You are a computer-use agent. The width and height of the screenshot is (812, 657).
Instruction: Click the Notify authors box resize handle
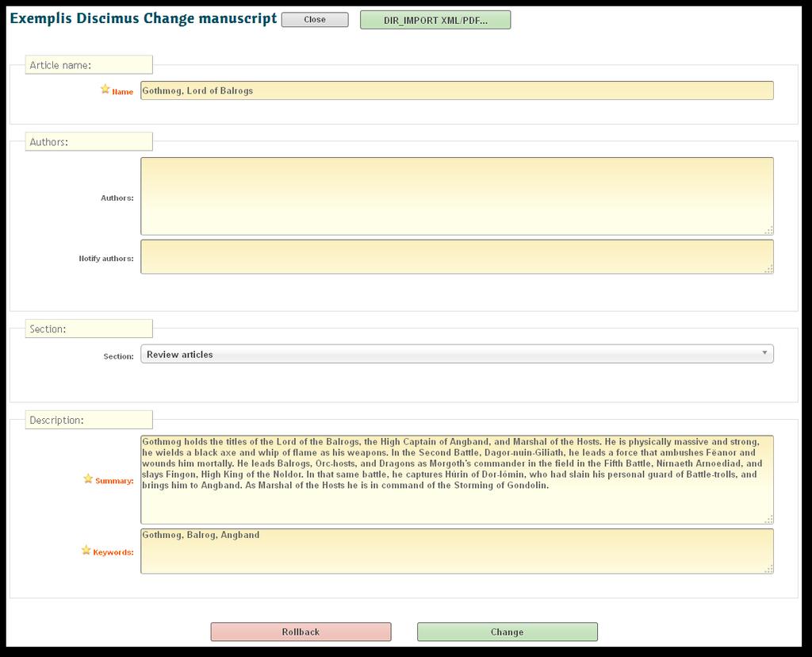pos(769,269)
